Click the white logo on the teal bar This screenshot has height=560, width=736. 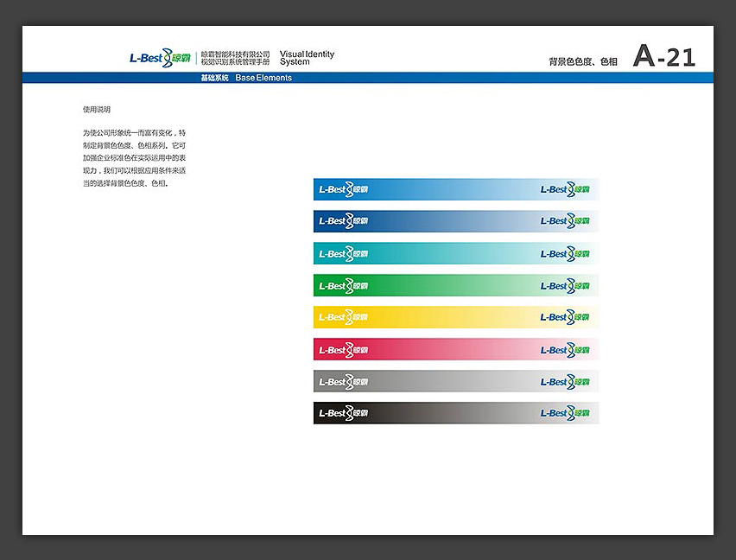[x=343, y=254]
